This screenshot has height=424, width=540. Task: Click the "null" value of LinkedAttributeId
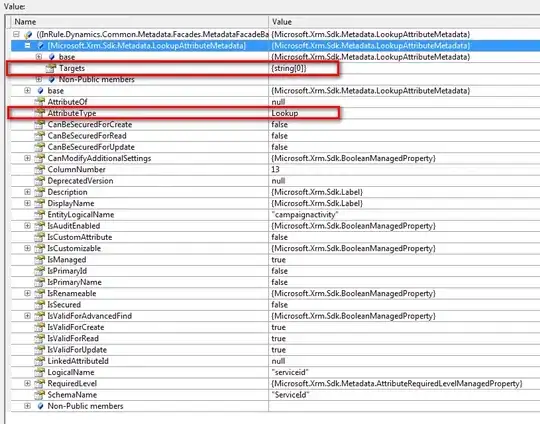point(278,361)
